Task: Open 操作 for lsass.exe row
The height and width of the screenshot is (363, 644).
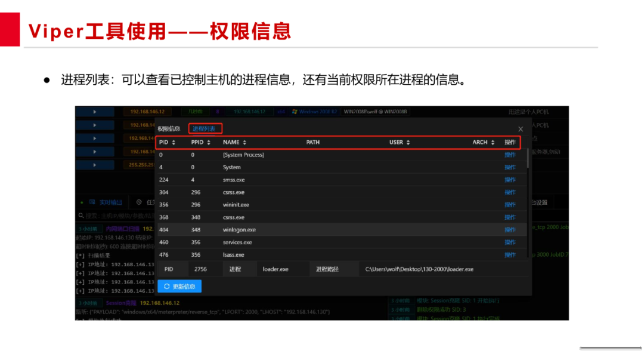Action: click(x=510, y=255)
